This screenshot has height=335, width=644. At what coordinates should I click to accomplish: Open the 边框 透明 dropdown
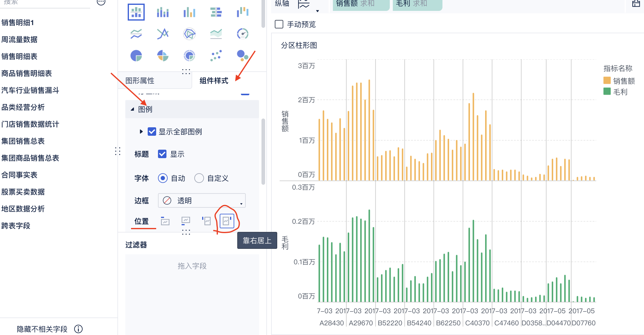[202, 200]
